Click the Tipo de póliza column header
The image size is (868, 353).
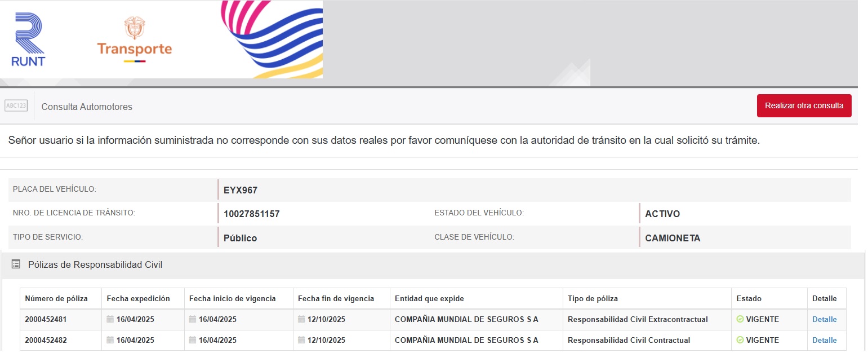click(593, 298)
